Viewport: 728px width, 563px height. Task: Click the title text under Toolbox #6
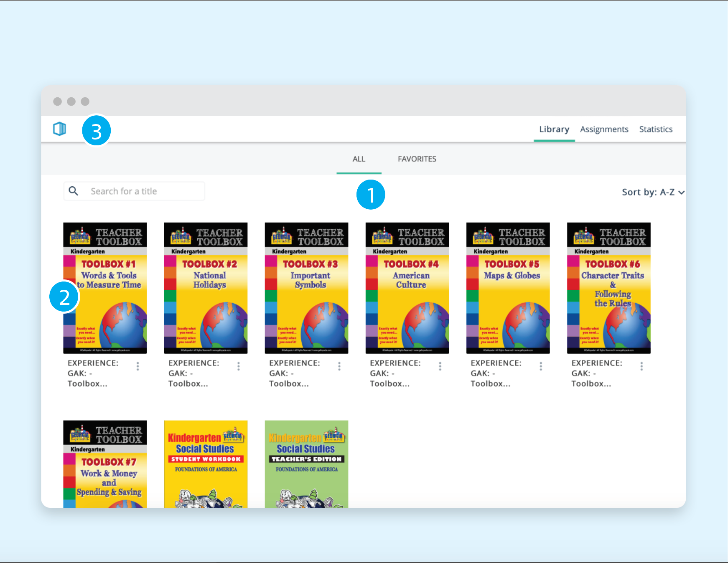click(x=597, y=373)
